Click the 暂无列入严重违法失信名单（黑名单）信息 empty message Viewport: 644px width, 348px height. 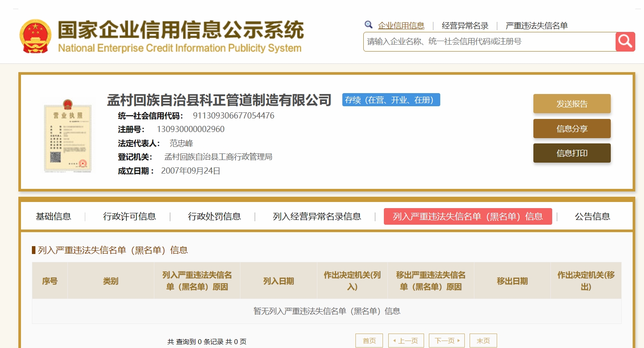pyautogui.click(x=327, y=311)
